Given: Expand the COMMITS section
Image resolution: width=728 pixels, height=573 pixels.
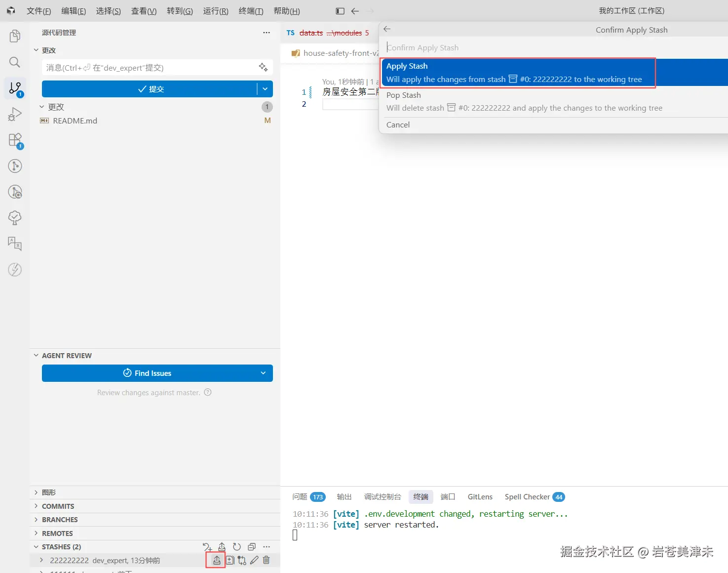Looking at the screenshot, I should tap(36, 506).
